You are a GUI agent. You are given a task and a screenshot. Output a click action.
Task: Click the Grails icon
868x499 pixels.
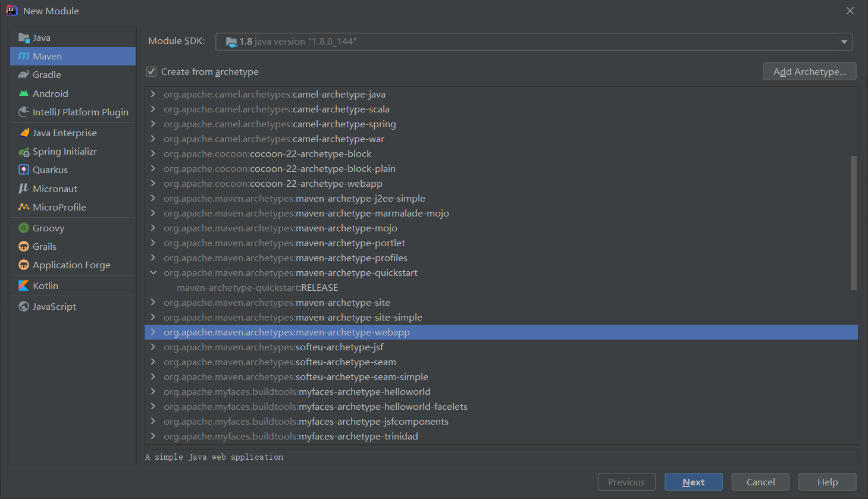pos(24,246)
